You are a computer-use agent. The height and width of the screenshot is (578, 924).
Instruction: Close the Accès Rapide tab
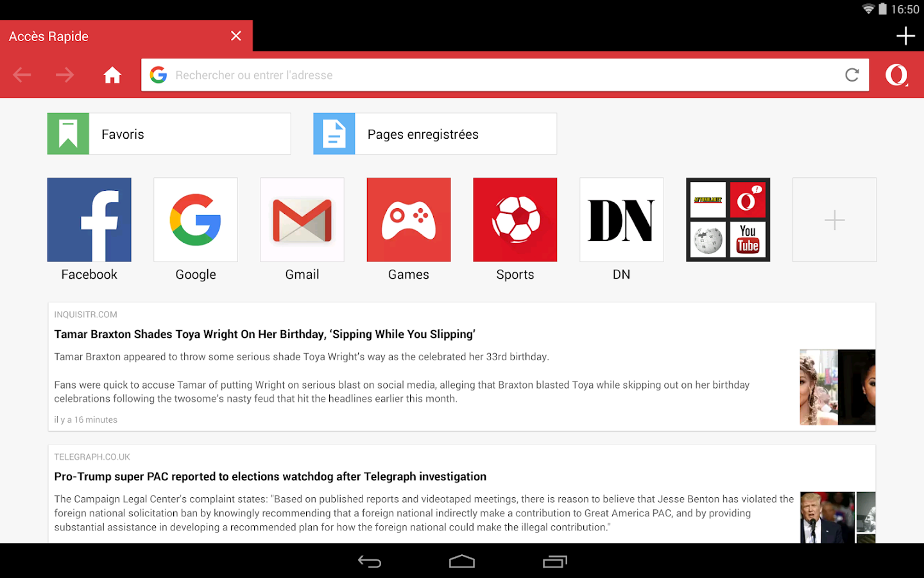[x=236, y=36]
